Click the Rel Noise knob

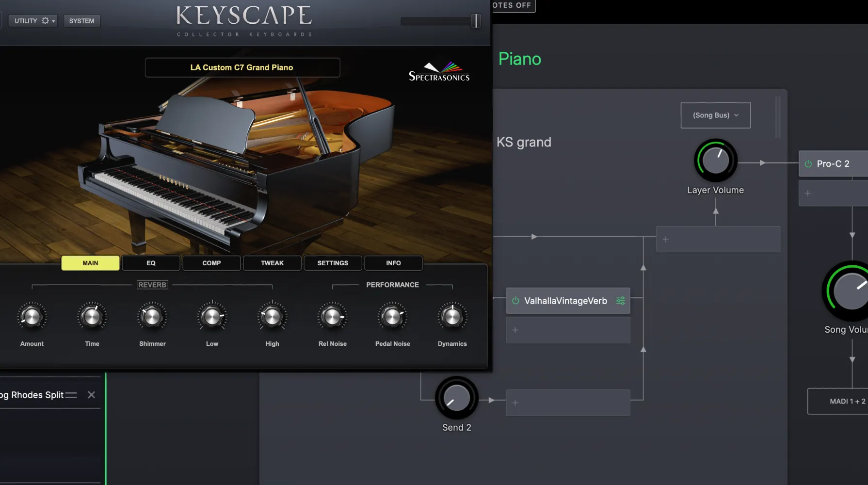(x=333, y=317)
